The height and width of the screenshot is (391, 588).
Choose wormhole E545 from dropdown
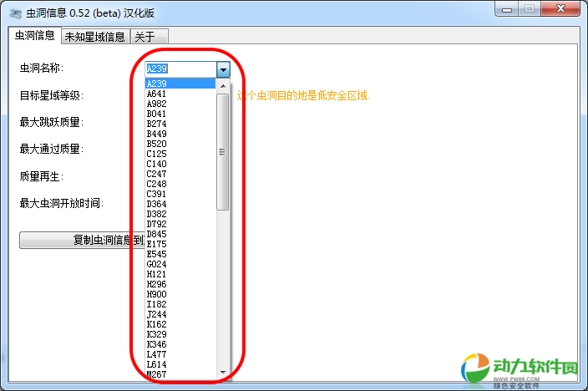(157, 254)
